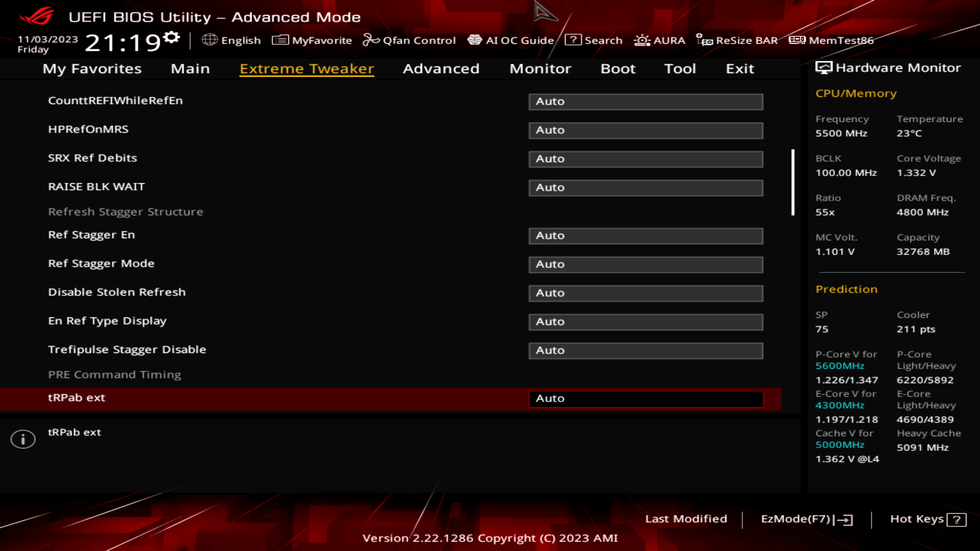Launch MemTest86 utility
980x551 pixels.
click(x=830, y=40)
